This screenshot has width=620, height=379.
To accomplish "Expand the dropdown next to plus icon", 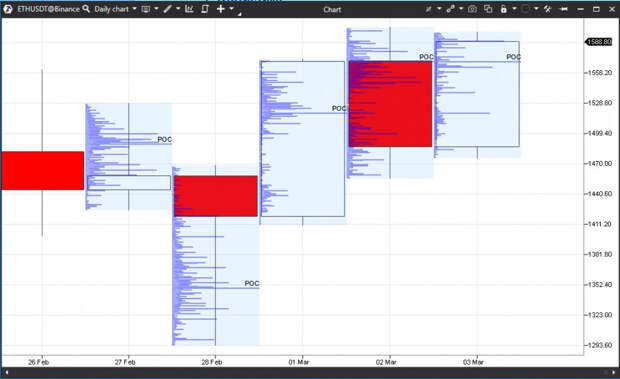I will pos(232,9).
